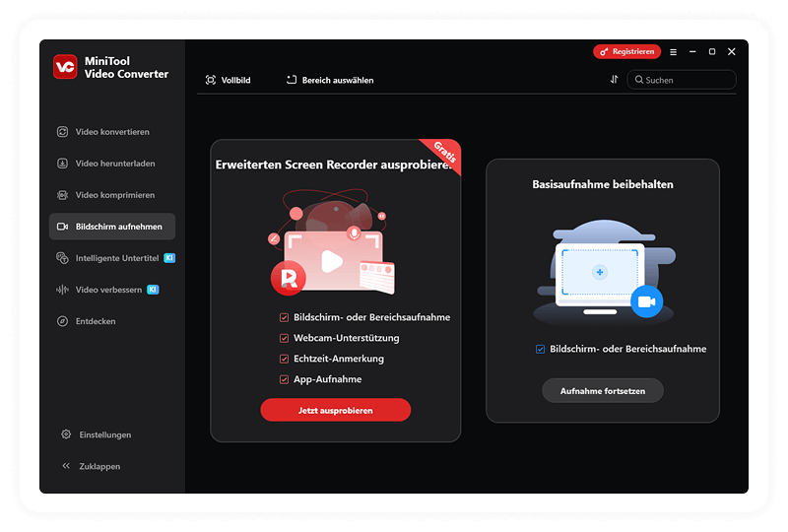The height and width of the screenshot is (532, 788).
Task: Open Video verbessern feature
Action: pos(112,290)
